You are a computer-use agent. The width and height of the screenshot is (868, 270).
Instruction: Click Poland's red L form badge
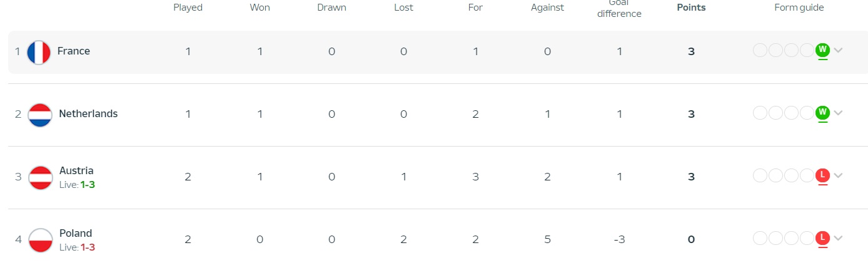pos(822,238)
